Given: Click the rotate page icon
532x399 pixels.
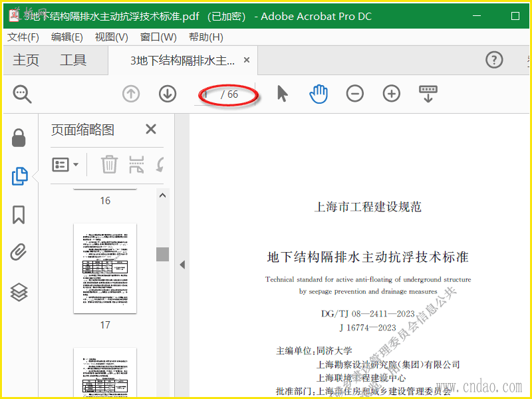Looking at the screenshot, I should click(x=160, y=164).
